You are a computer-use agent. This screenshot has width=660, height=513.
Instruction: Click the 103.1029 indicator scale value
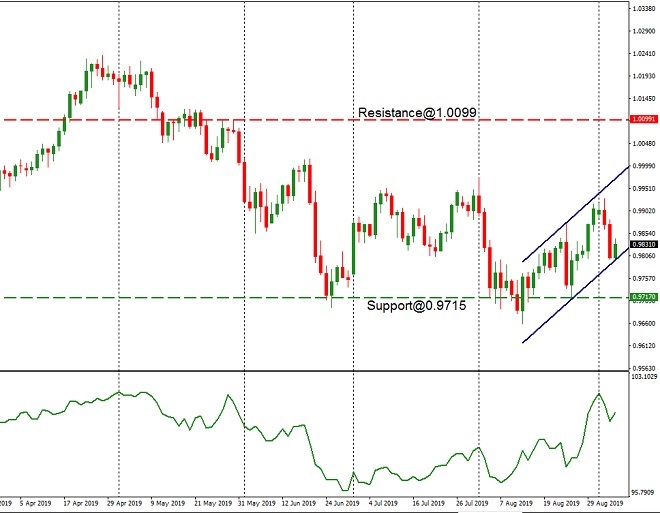click(644, 376)
